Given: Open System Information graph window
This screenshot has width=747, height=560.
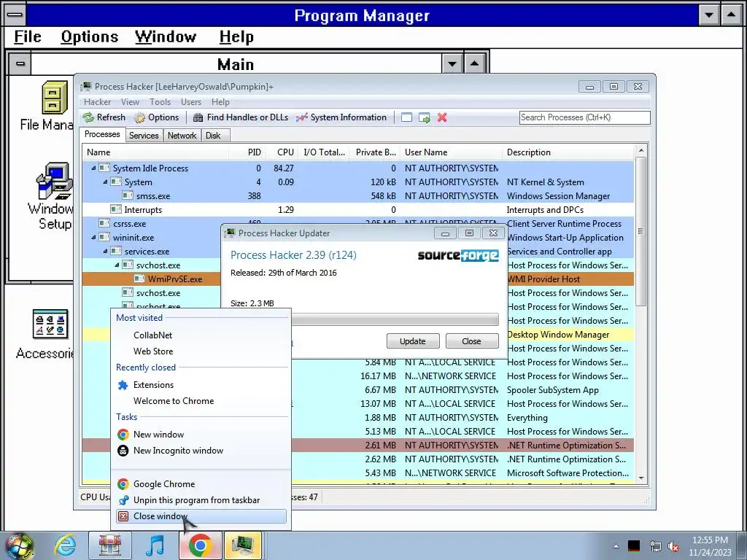Looking at the screenshot, I should [x=341, y=117].
